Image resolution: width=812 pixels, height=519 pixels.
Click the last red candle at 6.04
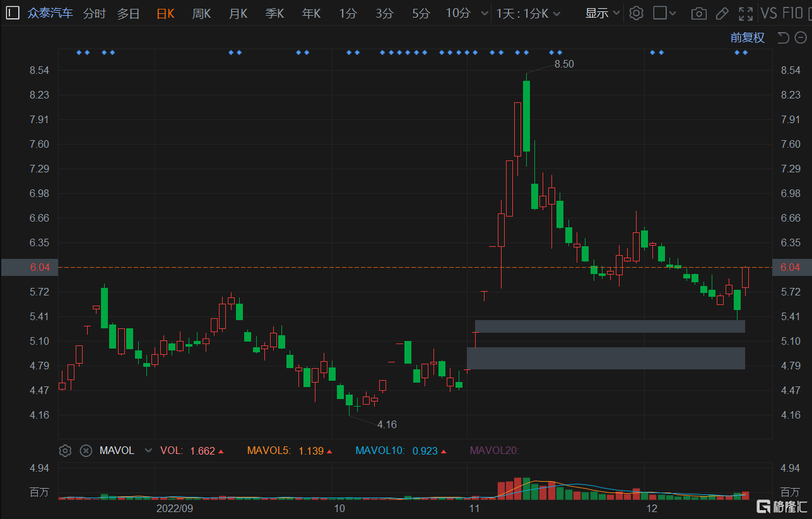click(745, 277)
